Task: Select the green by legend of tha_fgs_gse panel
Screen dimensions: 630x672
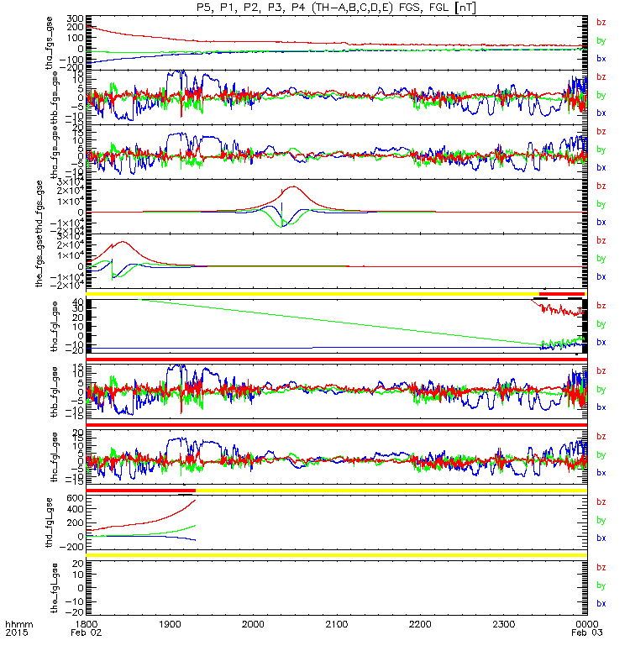Action: click(x=601, y=40)
